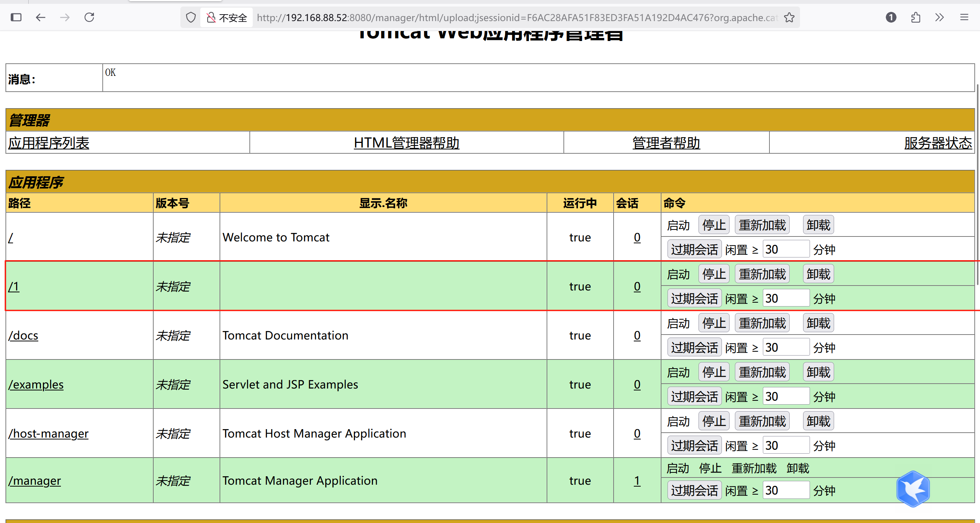View the 1 session of /manager
The image size is (980, 523).
click(x=637, y=481)
